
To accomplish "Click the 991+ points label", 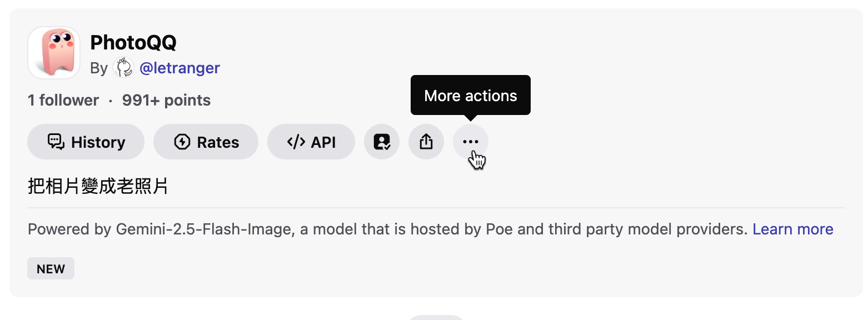I will pos(166,100).
